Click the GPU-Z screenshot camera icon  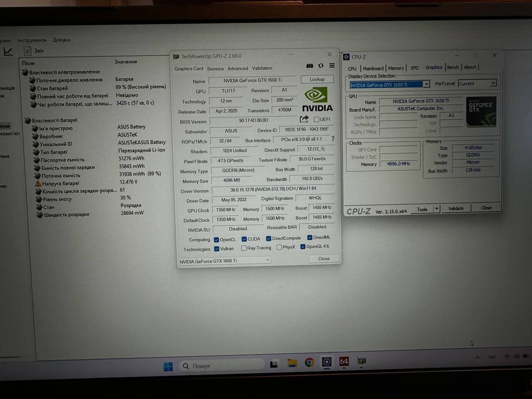[310, 66]
